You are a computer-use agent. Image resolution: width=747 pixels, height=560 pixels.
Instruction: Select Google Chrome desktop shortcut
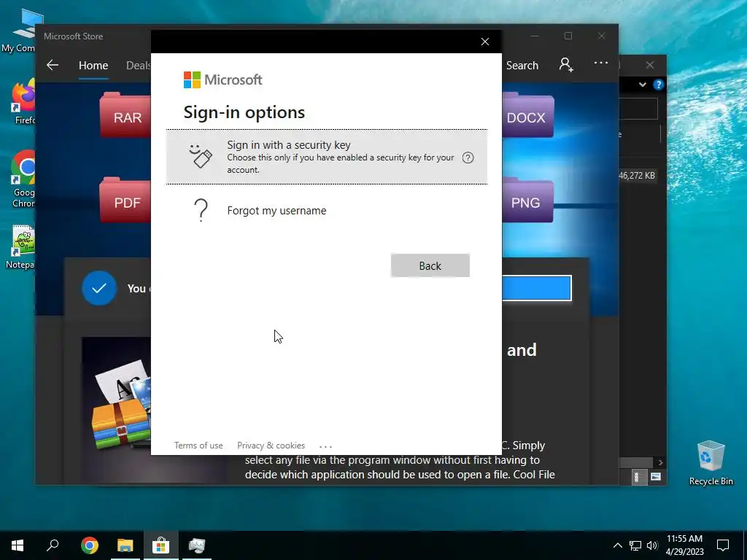click(x=24, y=179)
